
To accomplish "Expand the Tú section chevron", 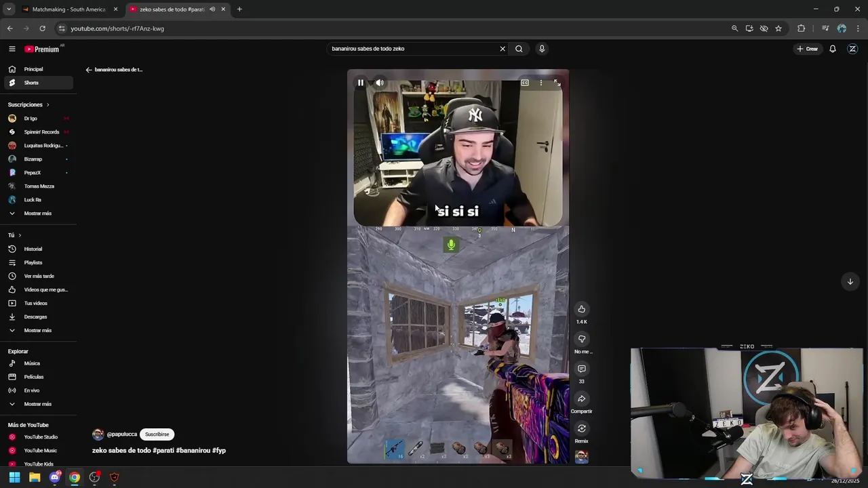I will pos(20,235).
